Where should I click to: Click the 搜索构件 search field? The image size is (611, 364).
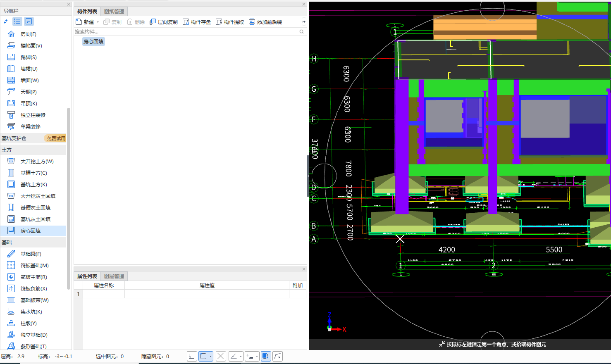pos(186,32)
